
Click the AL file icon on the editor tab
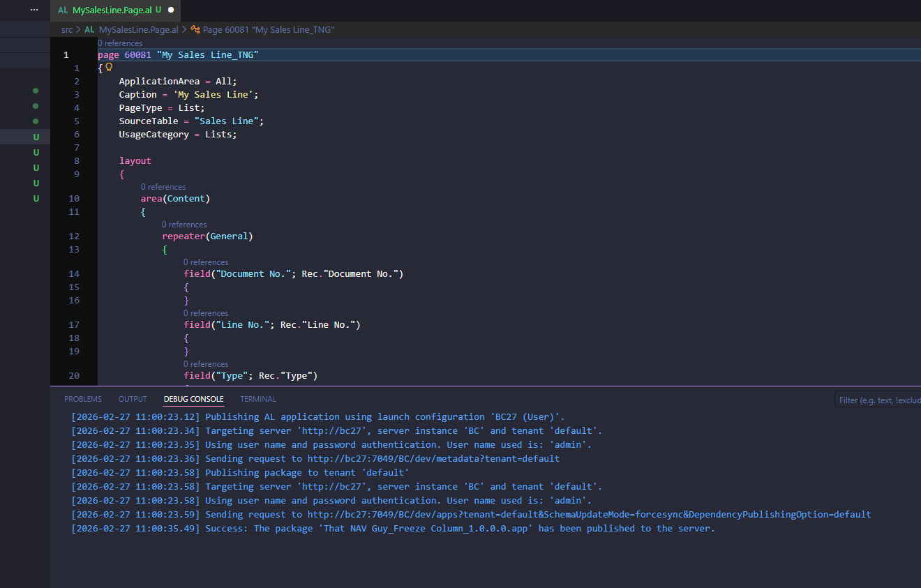(x=63, y=10)
